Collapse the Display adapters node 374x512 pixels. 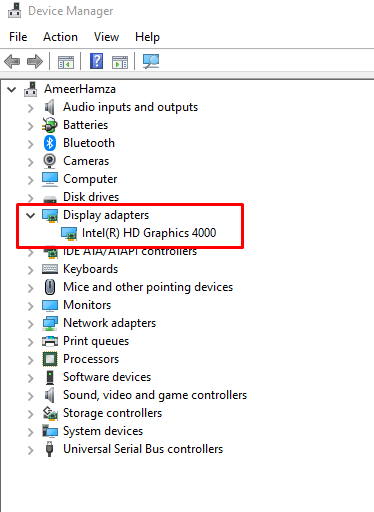coord(31,215)
